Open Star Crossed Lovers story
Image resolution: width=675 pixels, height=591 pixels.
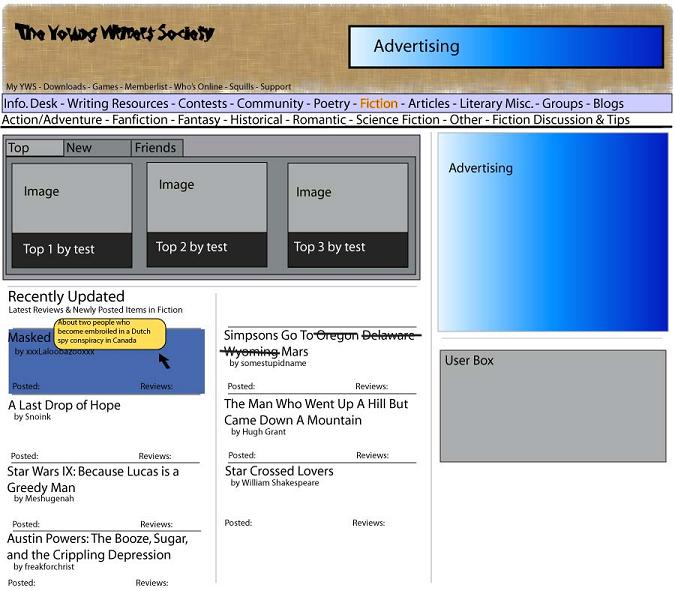pos(279,471)
